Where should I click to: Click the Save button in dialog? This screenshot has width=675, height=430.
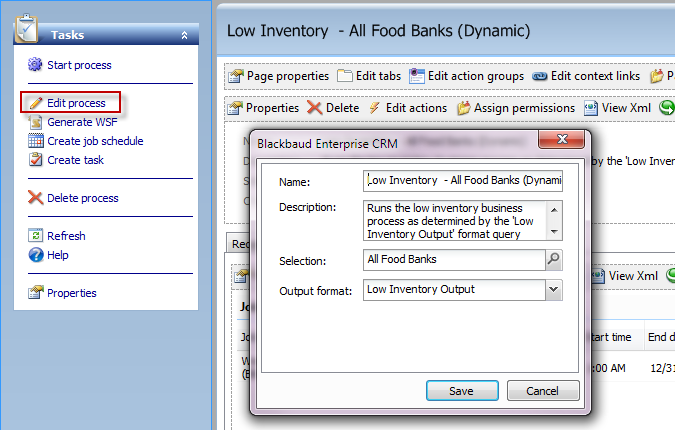coord(462,390)
